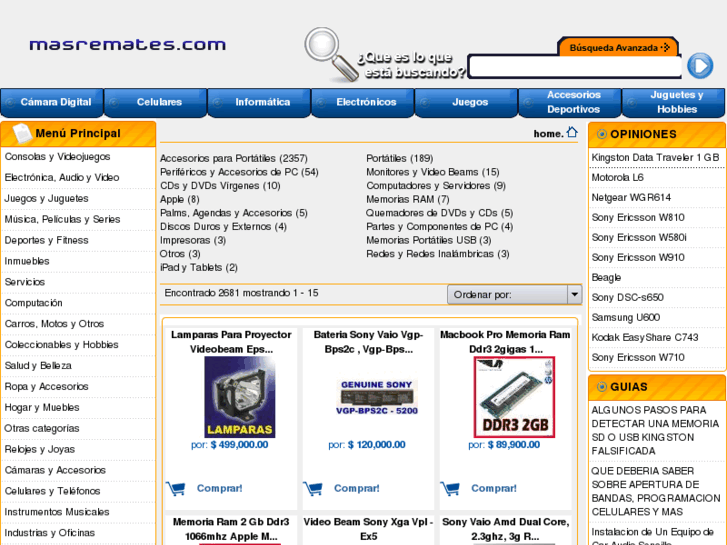727x545 pixels.
Task: Click the bullet icon next to OPINIONES
Action: click(602, 134)
